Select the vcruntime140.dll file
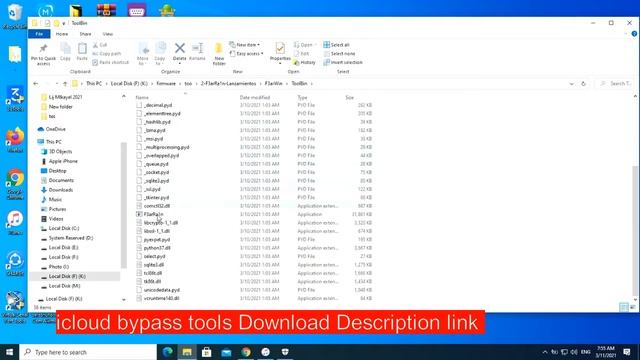Viewport: 640px width, 360px height. pyautogui.click(x=161, y=298)
